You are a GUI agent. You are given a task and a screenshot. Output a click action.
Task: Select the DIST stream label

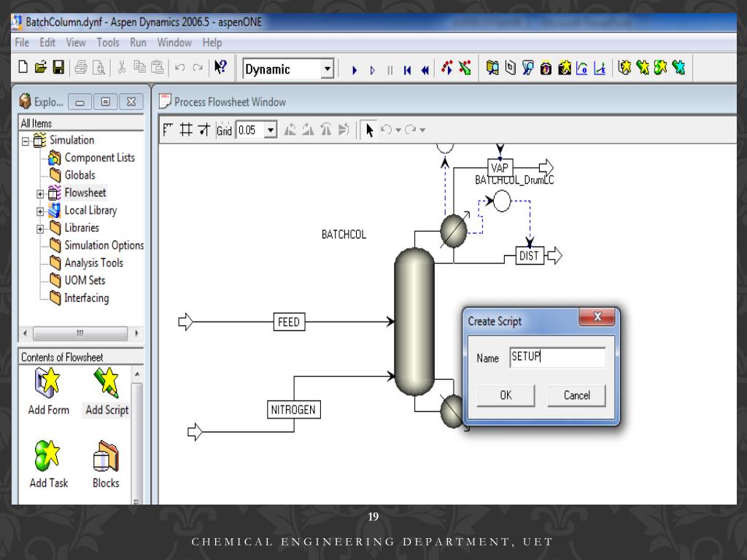pos(529,256)
